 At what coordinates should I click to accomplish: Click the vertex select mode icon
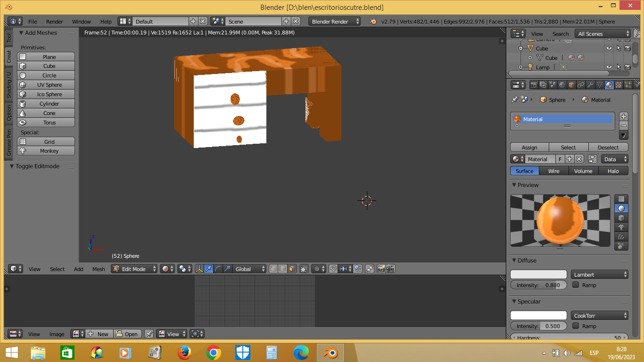(x=273, y=269)
